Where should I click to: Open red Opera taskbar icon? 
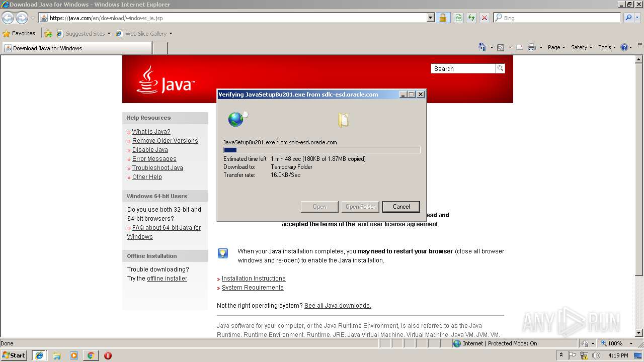(x=108, y=355)
